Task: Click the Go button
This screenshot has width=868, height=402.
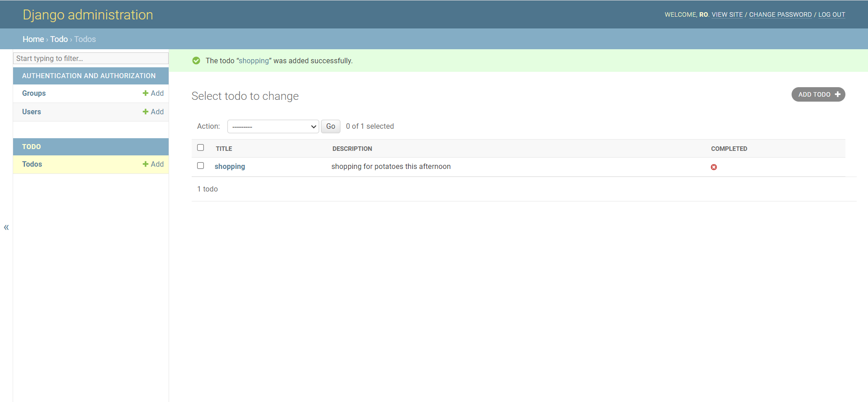Action: (x=330, y=126)
